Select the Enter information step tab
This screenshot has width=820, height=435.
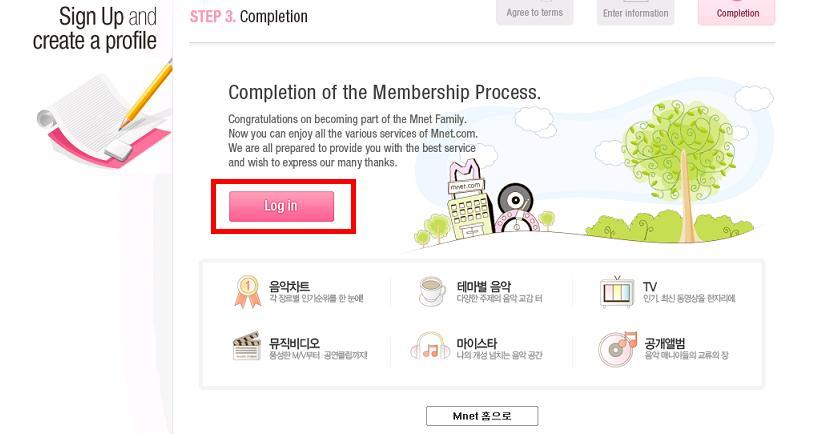point(636,11)
